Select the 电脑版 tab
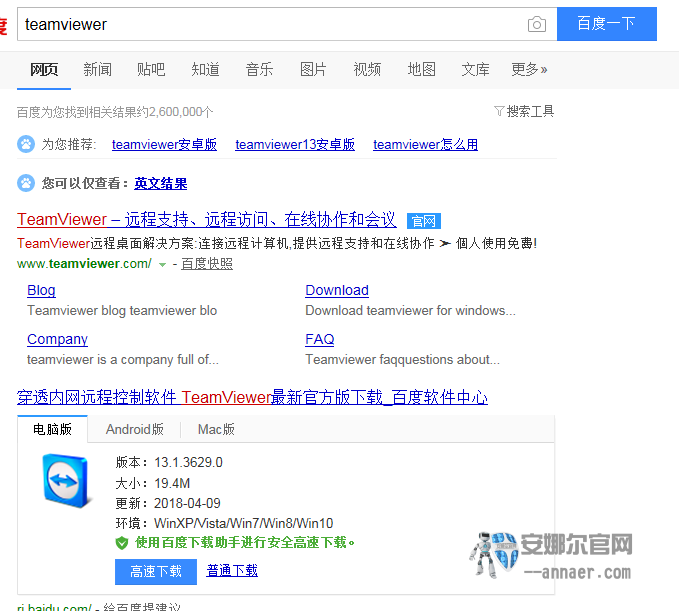Viewport: 679px width, 611px height. coord(52,429)
